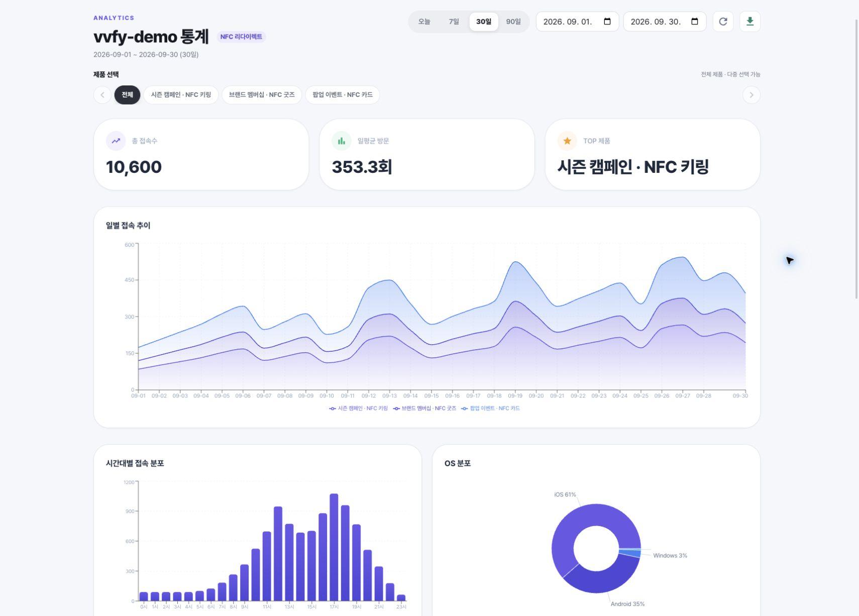Select the 90일 range tab
859x616 pixels.
click(513, 22)
